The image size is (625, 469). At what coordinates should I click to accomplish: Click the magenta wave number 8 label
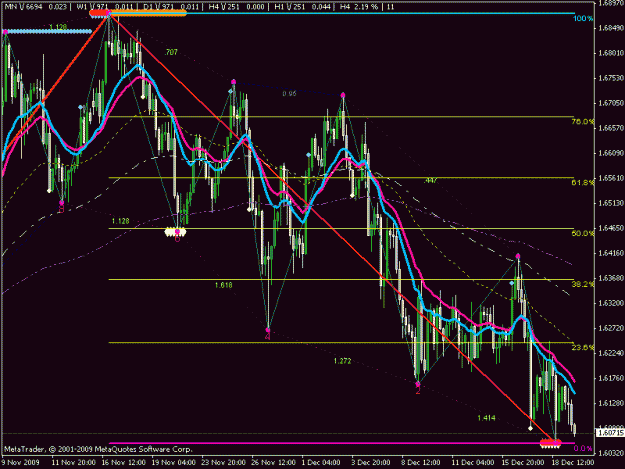coord(61,209)
